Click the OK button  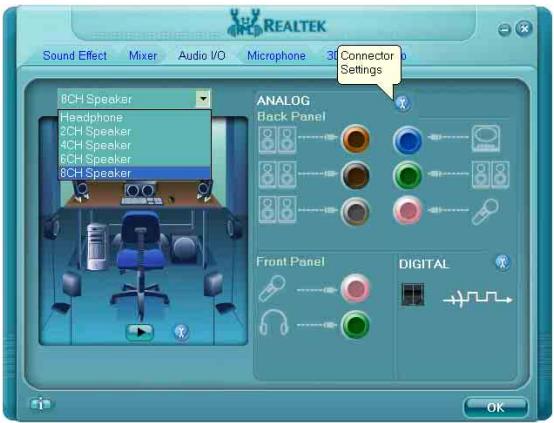click(495, 407)
